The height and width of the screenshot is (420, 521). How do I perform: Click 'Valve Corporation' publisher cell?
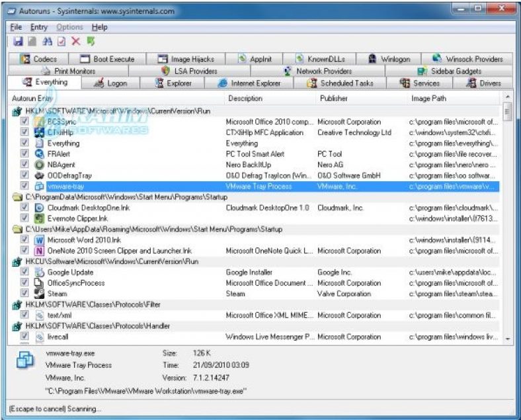344,294
